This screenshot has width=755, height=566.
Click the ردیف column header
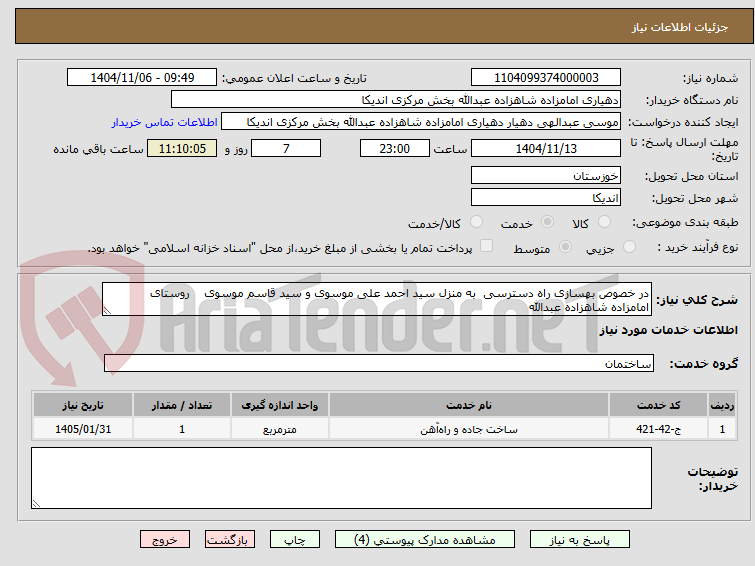[x=722, y=405]
